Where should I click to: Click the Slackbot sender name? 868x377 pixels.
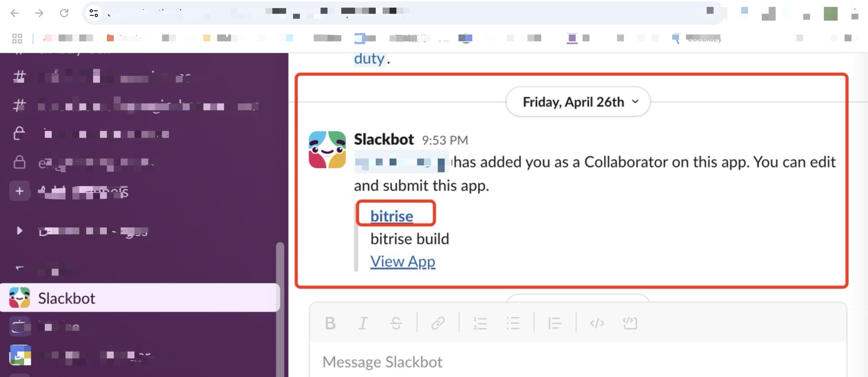[384, 139]
